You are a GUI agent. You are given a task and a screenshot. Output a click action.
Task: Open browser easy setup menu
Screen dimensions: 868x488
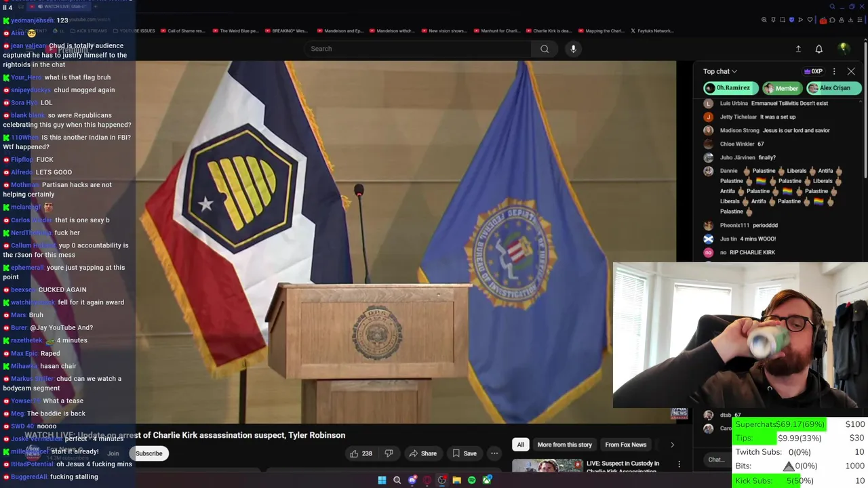point(860,20)
